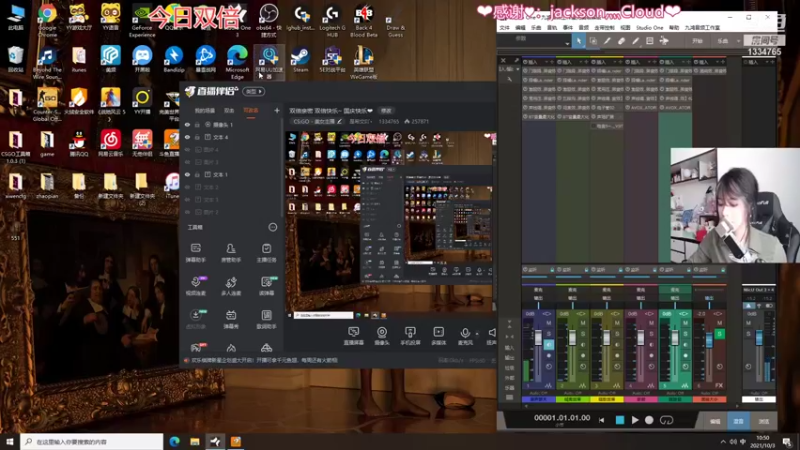
Task: Open the Studio One menu
Action: pos(649,28)
